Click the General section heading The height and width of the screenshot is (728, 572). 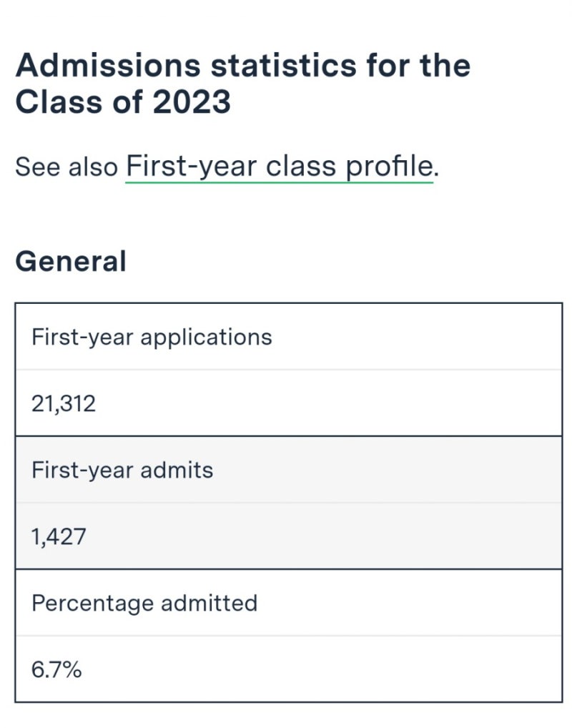click(x=71, y=261)
